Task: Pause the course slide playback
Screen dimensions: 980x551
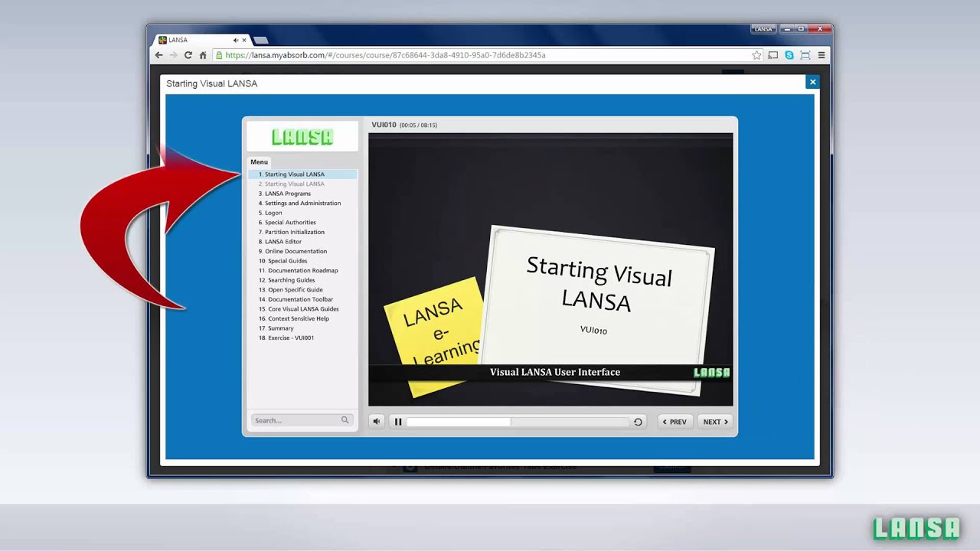Action: pyautogui.click(x=398, y=422)
